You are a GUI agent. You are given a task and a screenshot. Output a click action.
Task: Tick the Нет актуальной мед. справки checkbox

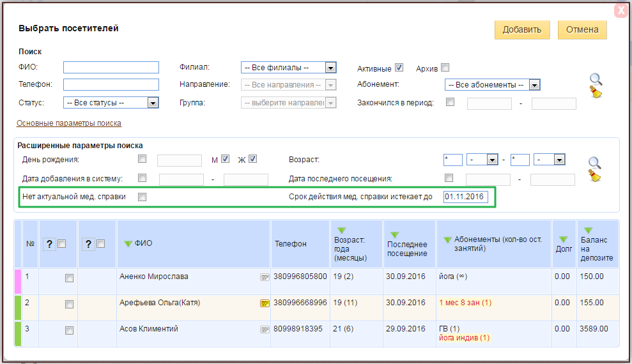point(143,197)
